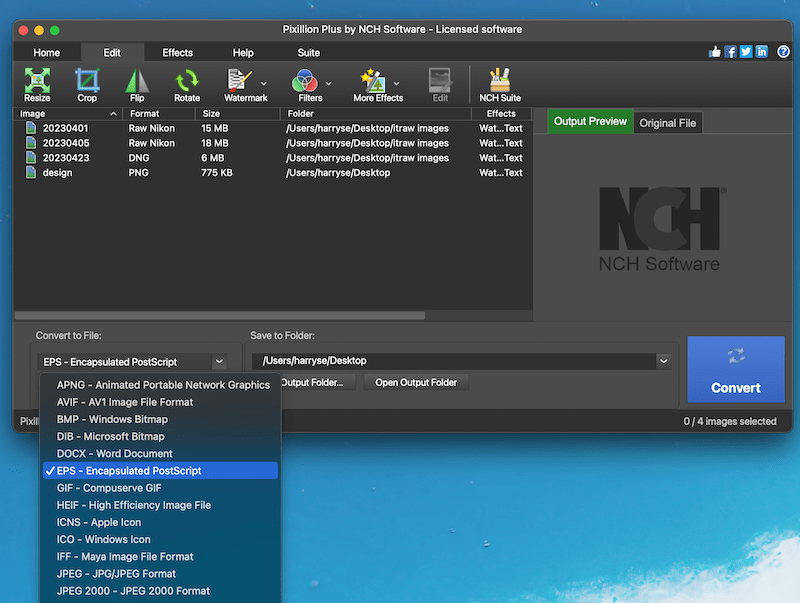The image size is (800, 603).
Task: Show the Output Preview tab
Action: click(590, 121)
